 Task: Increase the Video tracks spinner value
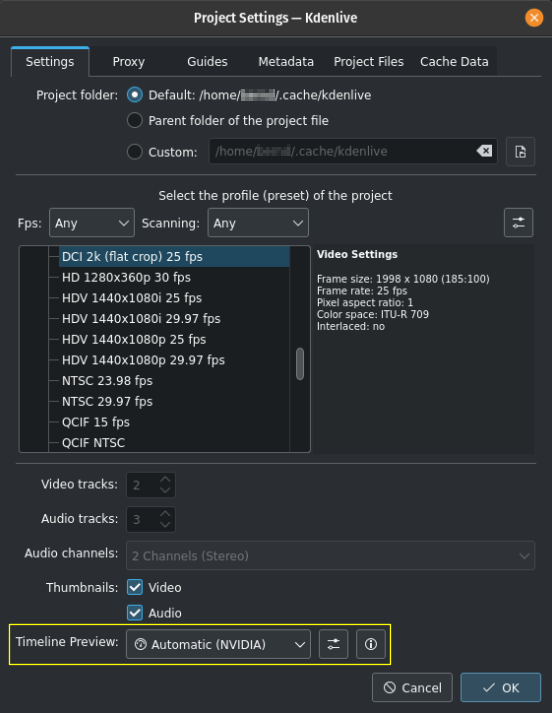[x=166, y=479]
